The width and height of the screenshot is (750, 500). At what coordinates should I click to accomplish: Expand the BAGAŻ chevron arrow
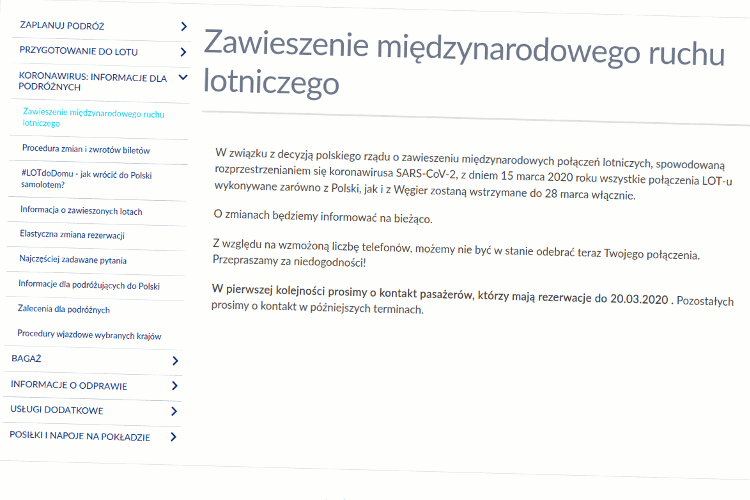tap(175, 361)
